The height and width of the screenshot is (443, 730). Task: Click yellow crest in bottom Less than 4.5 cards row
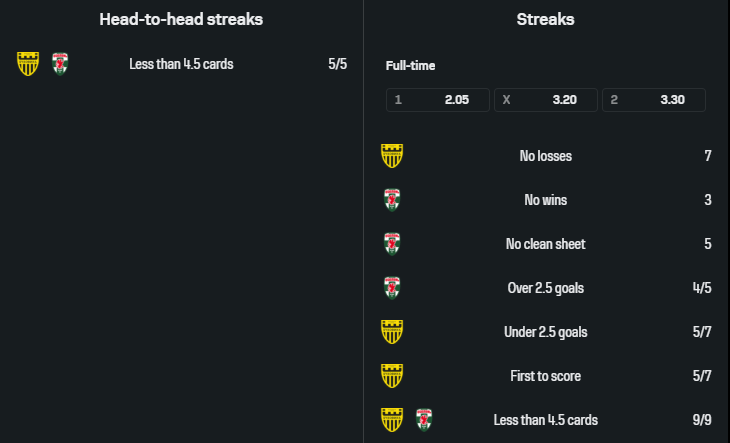point(392,420)
